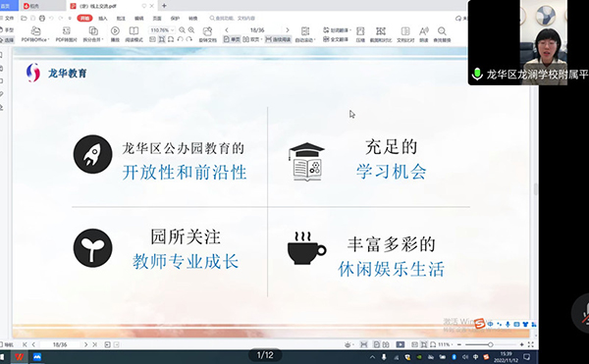Toggle 连续阅读 continuous reading mode
This screenshot has width=589, height=364.
(278, 39)
